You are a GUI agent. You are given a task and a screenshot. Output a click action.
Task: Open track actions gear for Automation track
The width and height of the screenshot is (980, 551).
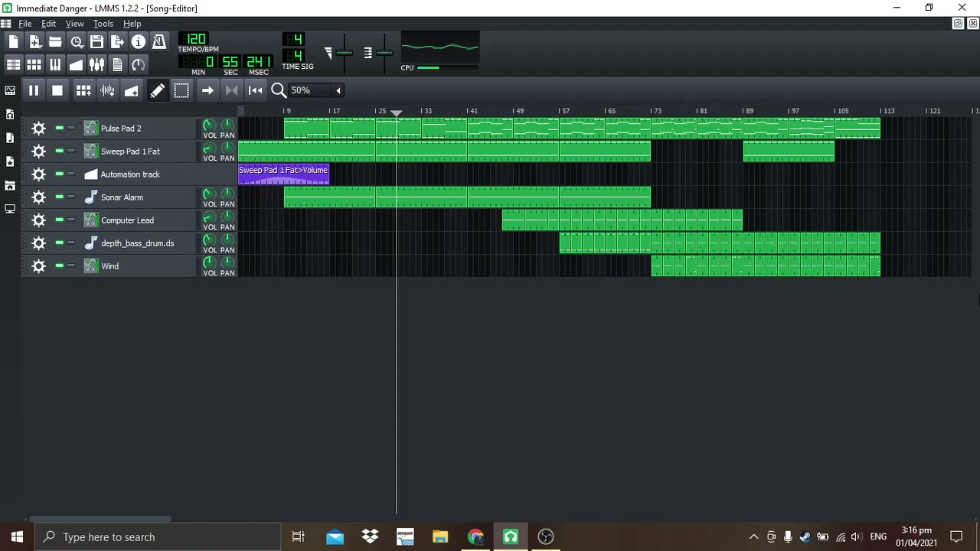pyautogui.click(x=38, y=174)
